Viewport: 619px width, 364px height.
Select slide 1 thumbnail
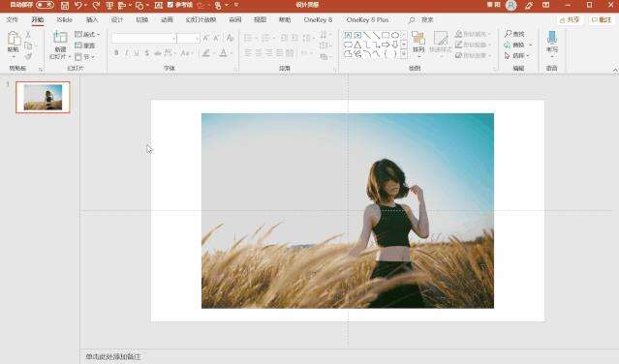[43, 97]
